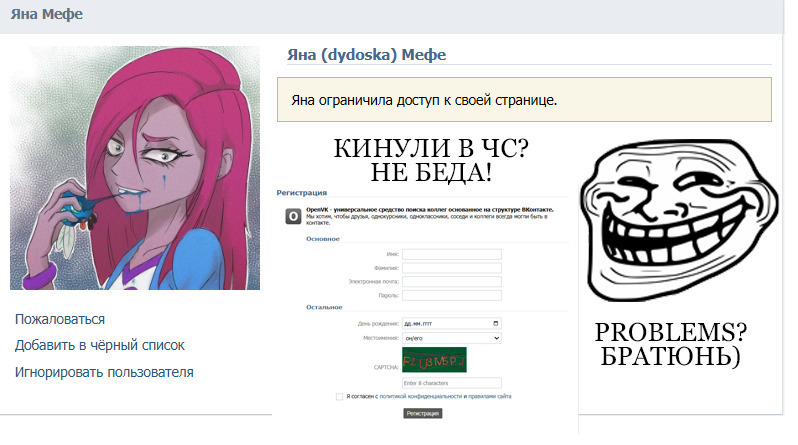798x445 pixels.
Task: Click the PROBLEMS? БРАТЮНЬ) caption
Action: tap(671, 344)
